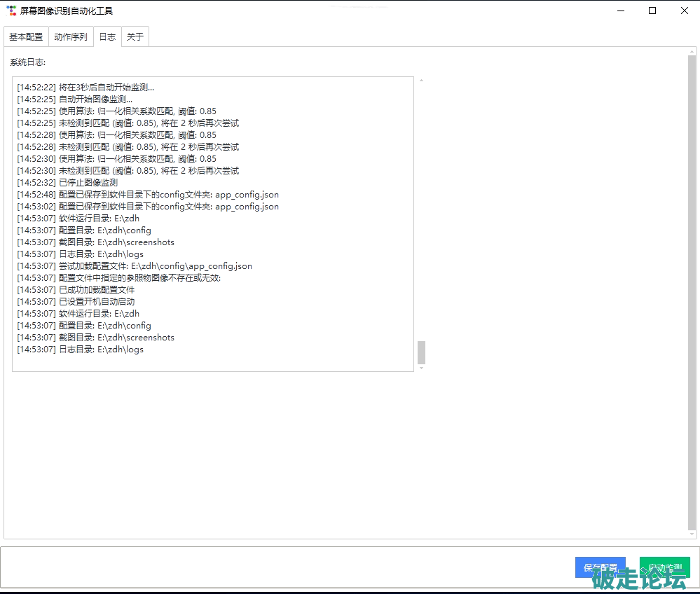Minimize the application window
This screenshot has width=700, height=594.
[x=620, y=11]
